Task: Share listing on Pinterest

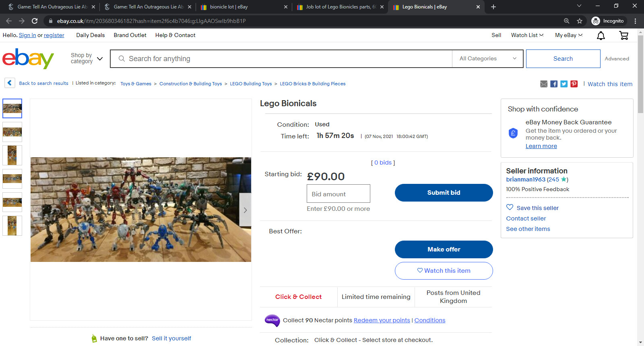Action: tap(574, 84)
